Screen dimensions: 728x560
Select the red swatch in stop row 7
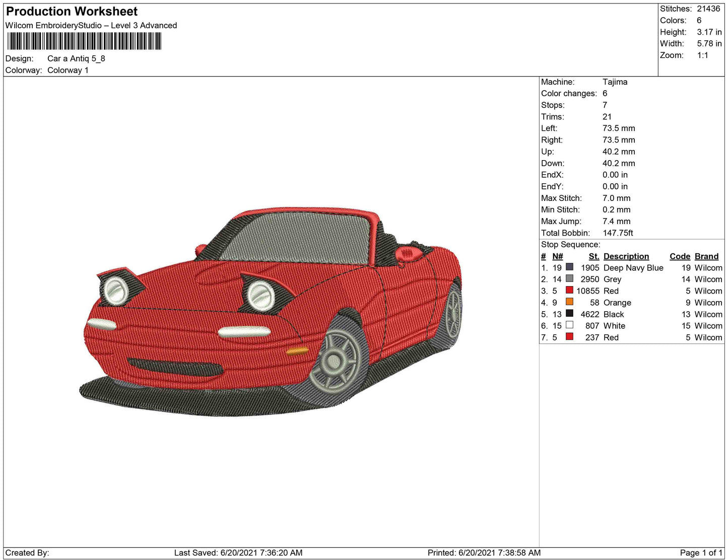click(569, 336)
